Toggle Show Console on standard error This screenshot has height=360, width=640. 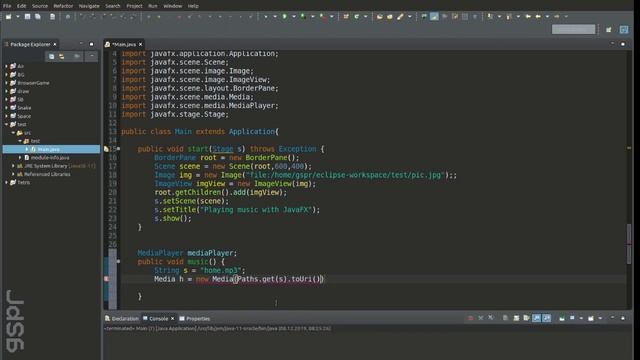tap(547, 318)
